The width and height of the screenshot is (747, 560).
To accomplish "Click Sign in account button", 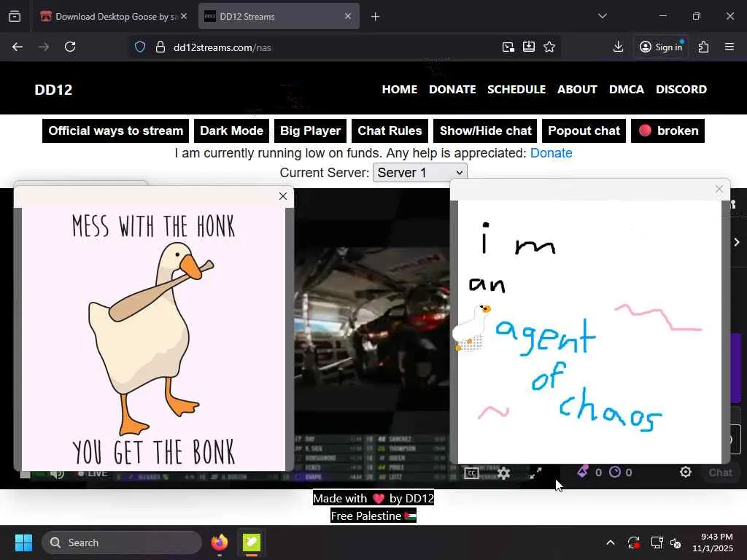I will (x=661, y=47).
